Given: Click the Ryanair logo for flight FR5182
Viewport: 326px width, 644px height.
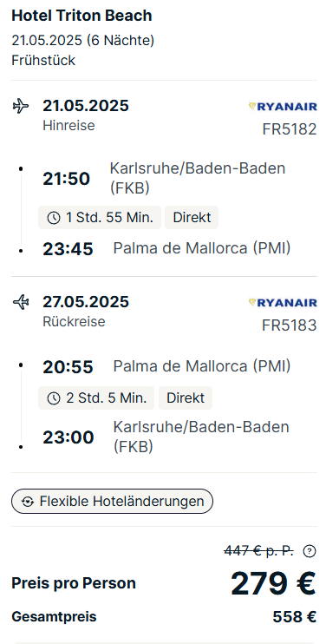Looking at the screenshot, I should point(283,107).
